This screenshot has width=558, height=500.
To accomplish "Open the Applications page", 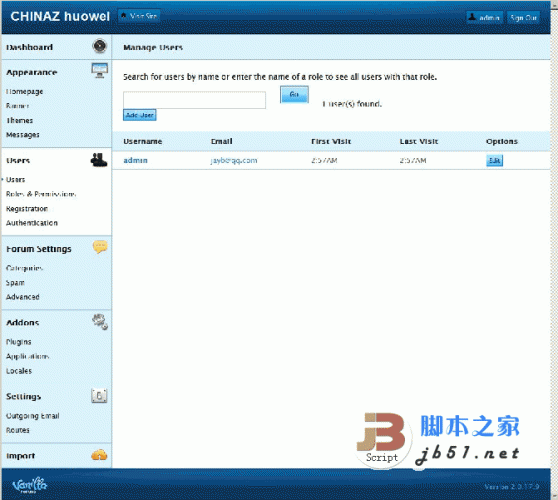I will click(x=28, y=356).
